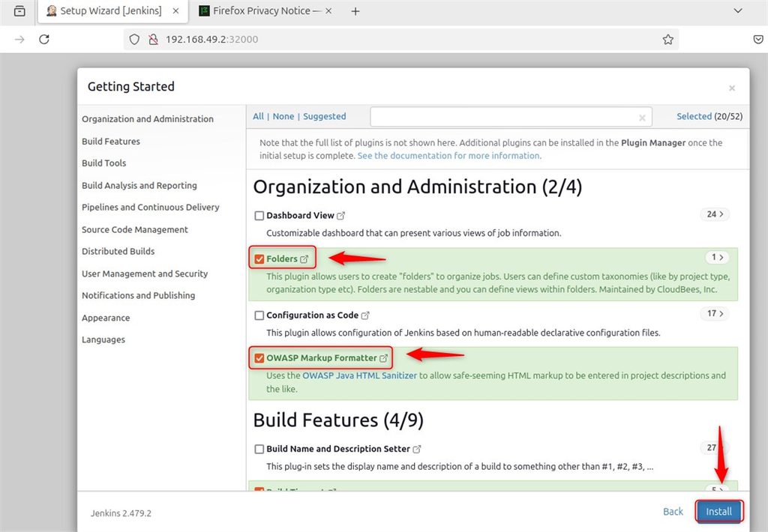Expand Configuration as Code's 17 dependencies
Screen dimensions: 768x532
point(715,314)
